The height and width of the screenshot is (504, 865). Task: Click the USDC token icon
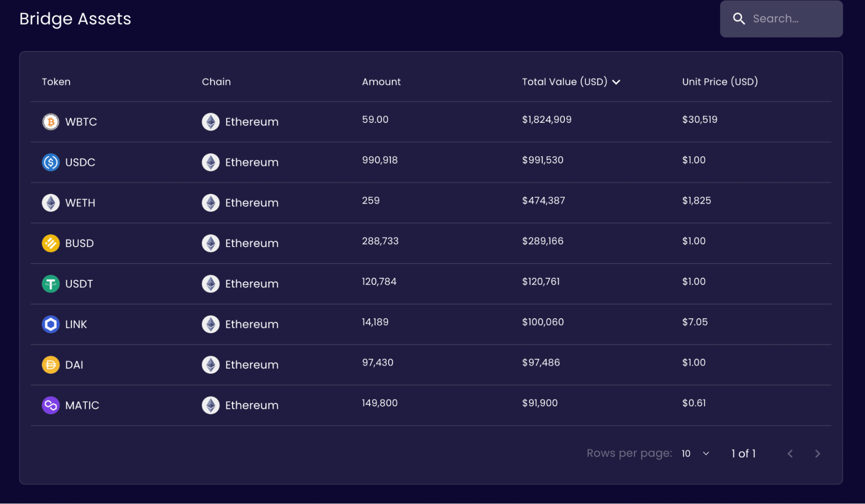[x=51, y=162]
